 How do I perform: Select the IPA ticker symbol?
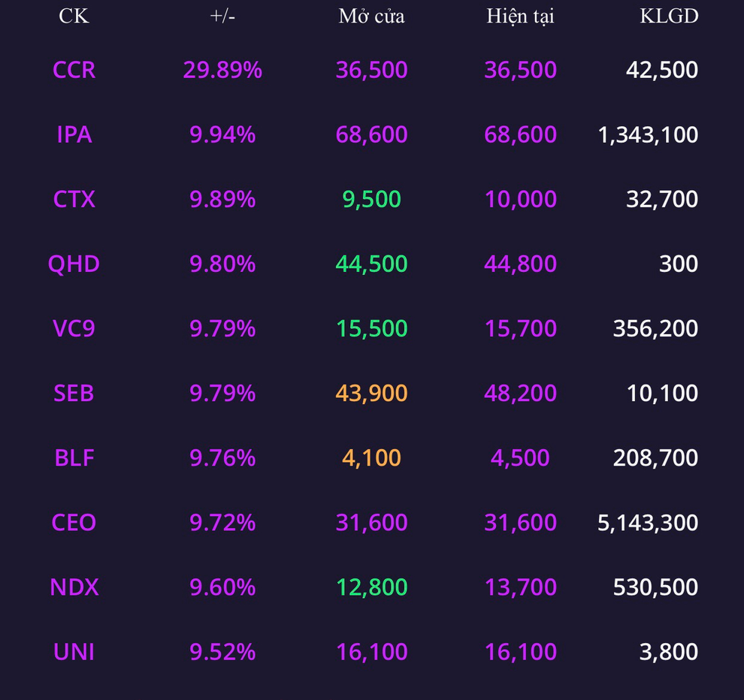coord(74,134)
